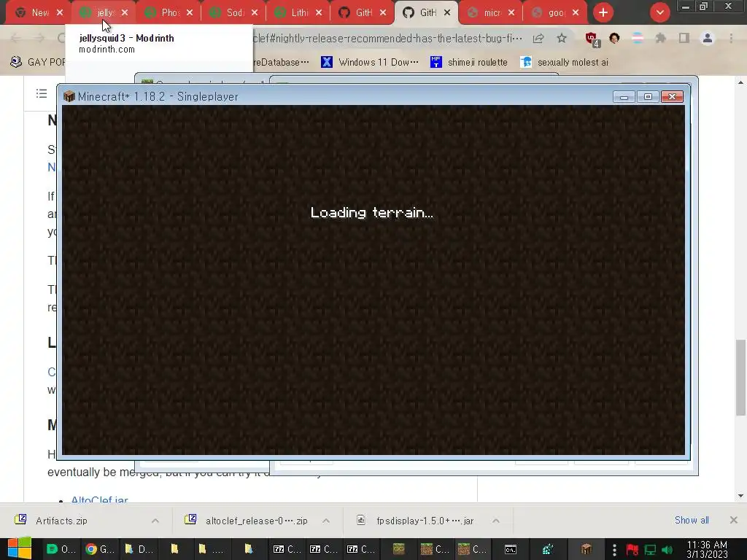
Task: Click the network tray icon
Action: (x=650, y=550)
